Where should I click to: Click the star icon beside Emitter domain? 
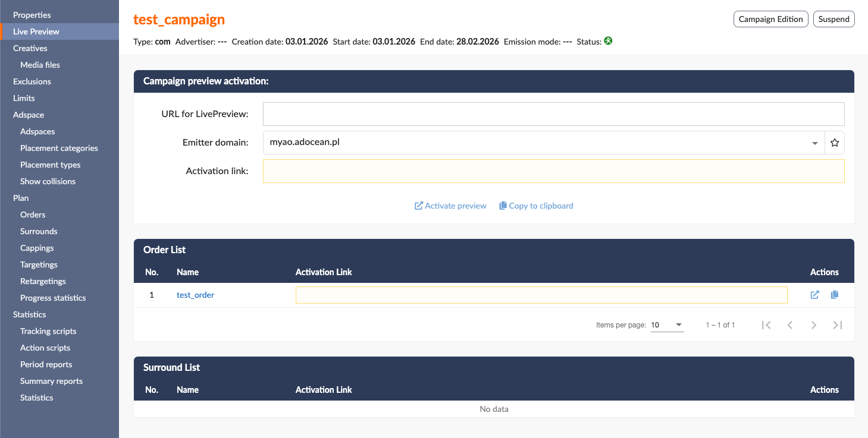(835, 143)
